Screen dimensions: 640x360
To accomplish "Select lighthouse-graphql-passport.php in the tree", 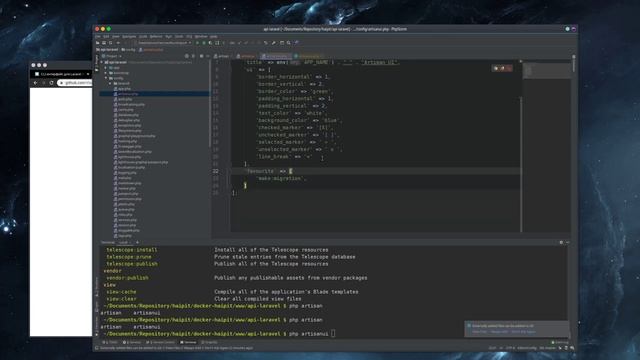I will 141,162.
